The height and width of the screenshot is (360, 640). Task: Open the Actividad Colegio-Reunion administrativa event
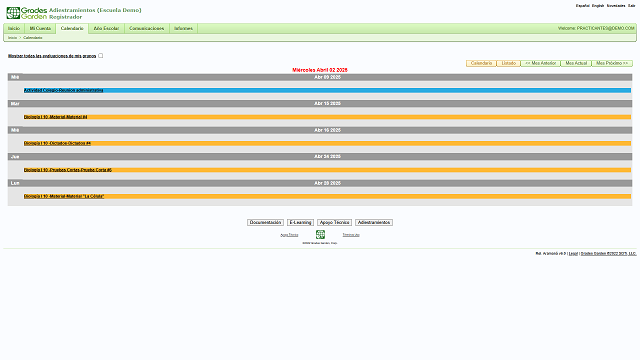tap(63, 90)
